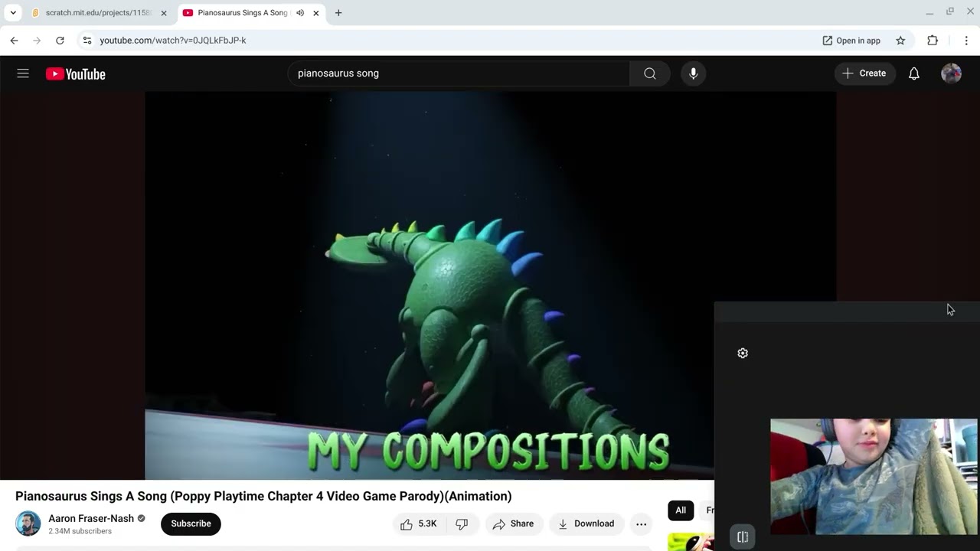This screenshot has height=551, width=980.
Task: Click the search box containing pianosaurus song
Action: [459, 73]
